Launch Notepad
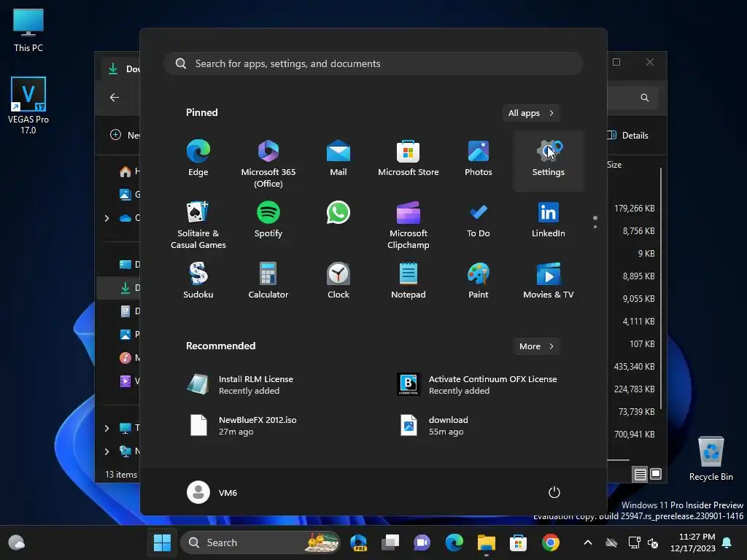Screen dimensions: 747x560 (409, 281)
